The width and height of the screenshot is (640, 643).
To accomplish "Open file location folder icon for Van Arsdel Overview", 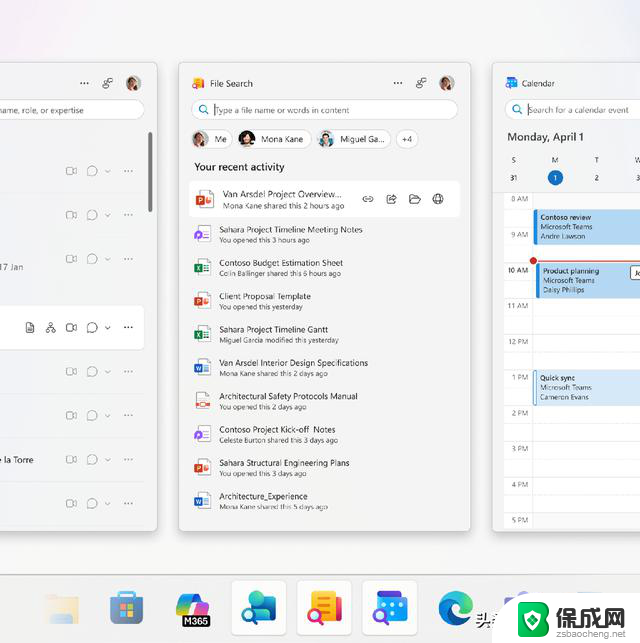I will pos(415,199).
